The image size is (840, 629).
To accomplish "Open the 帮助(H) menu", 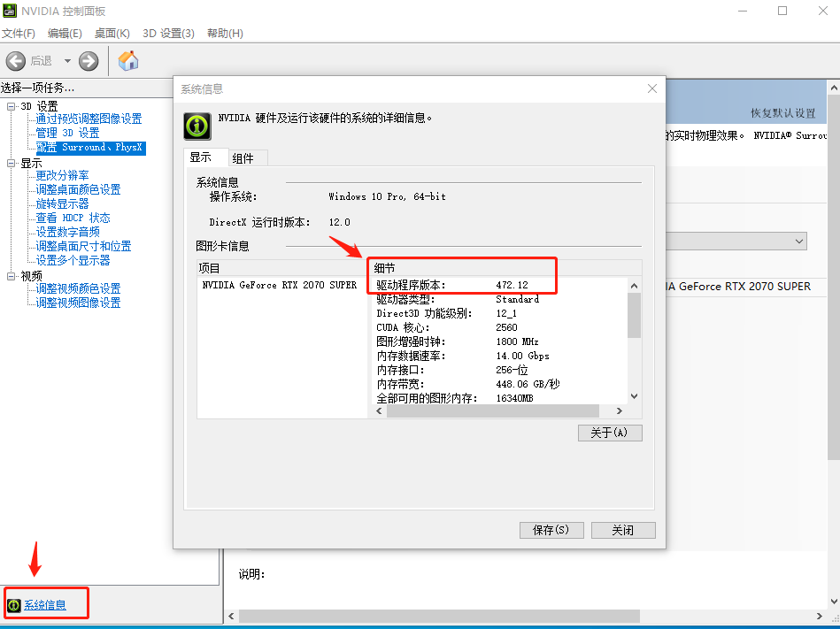I will pyautogui.click(x=225, y=34).
